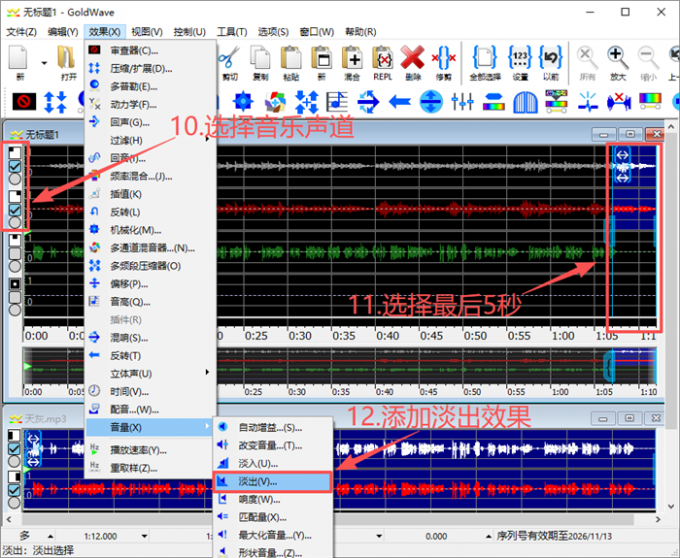Open the status bar dropdown before 0.000
The image size is (680, 558).
coord(379,536)
